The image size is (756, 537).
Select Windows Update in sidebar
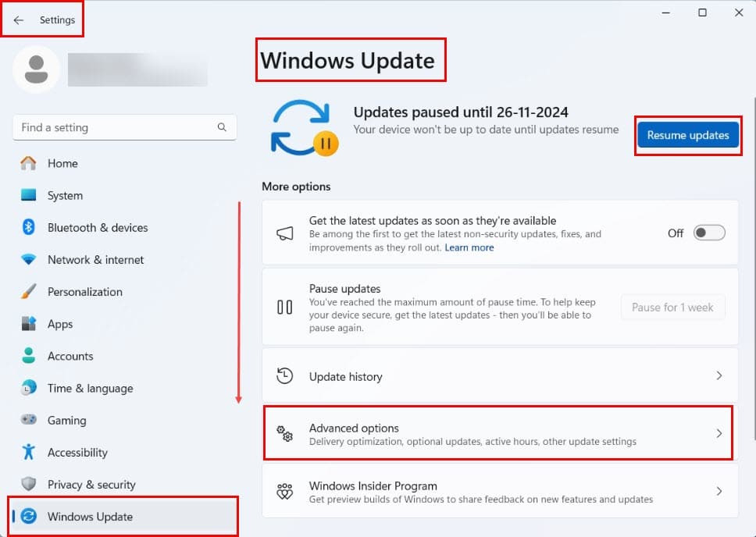(124, 516)
